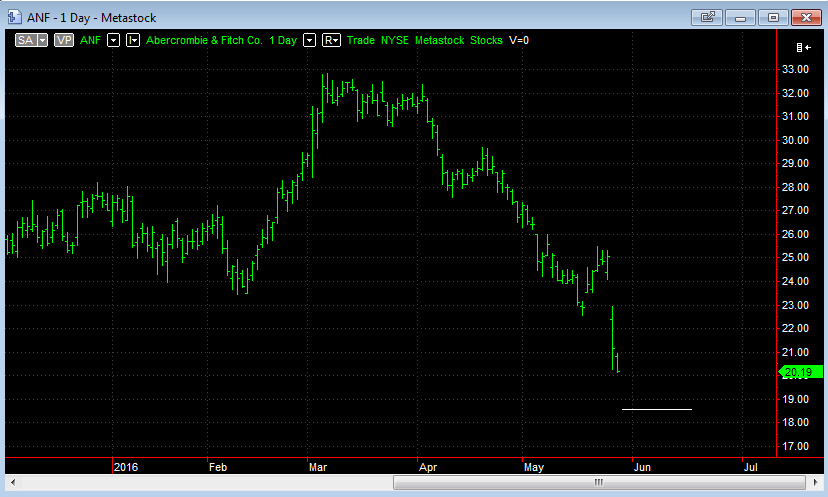
Task: Click the Jul date axis label
Action: tap(750, 467)
